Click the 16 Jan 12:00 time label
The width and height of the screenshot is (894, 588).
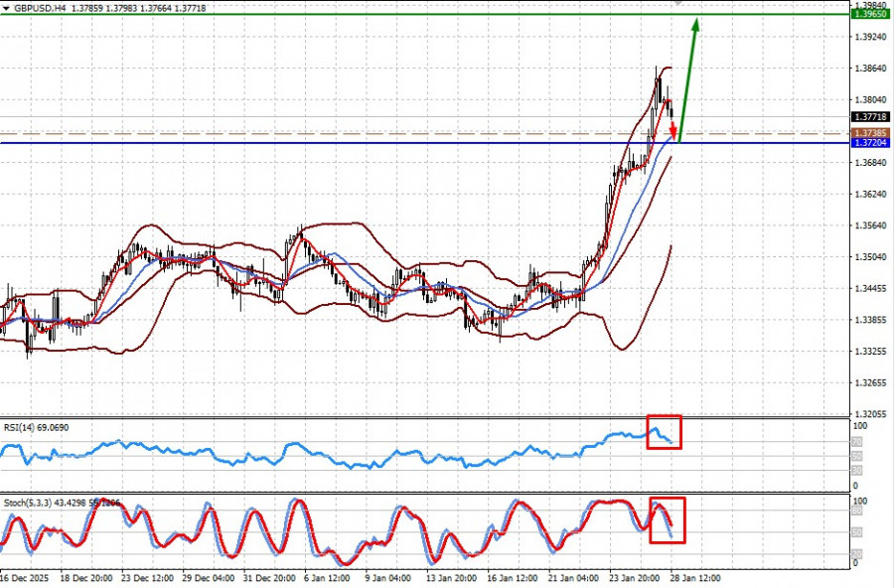514,578
